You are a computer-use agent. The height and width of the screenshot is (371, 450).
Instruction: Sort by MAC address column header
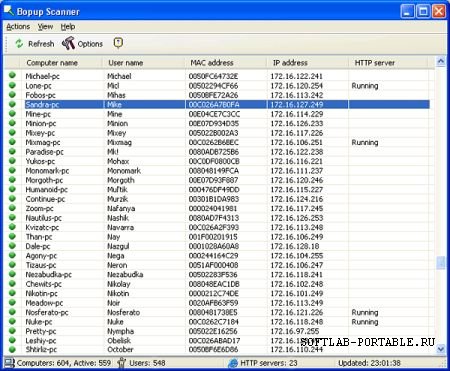(226, 63)
